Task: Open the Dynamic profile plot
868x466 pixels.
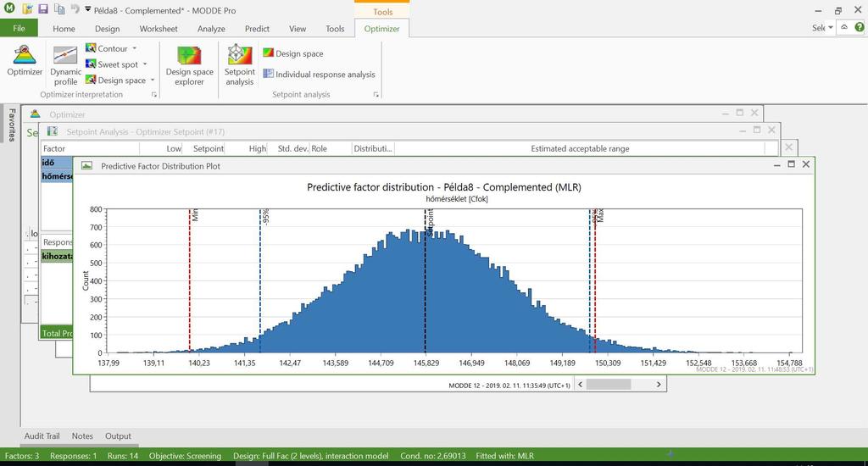Action: pyautogui.click(x=65, y=65)
